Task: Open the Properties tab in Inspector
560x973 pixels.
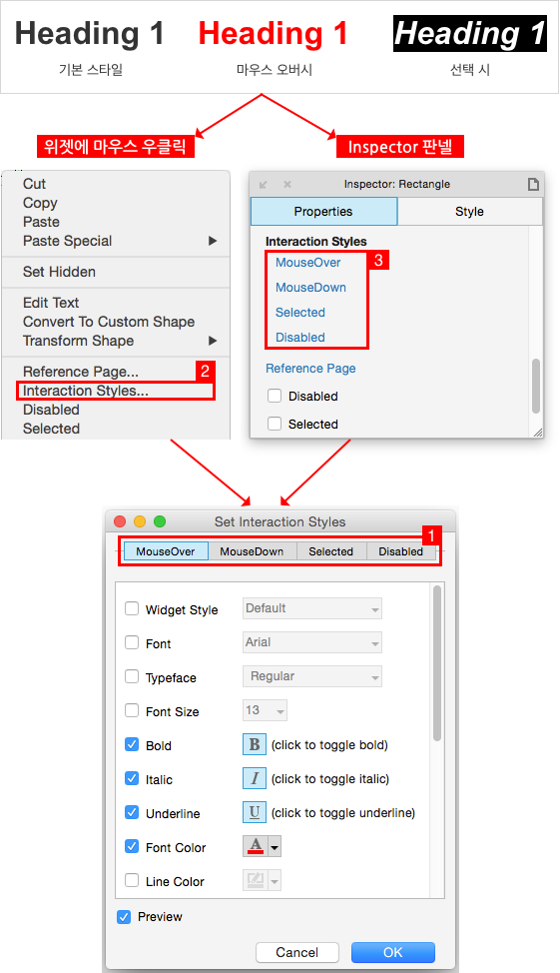Action: point(323,212)
